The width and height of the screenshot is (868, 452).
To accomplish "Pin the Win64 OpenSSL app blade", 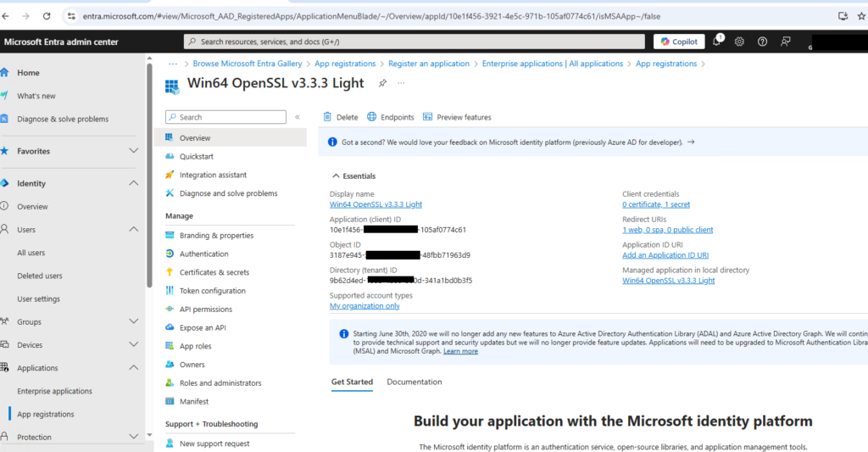I will coord(382,83).
